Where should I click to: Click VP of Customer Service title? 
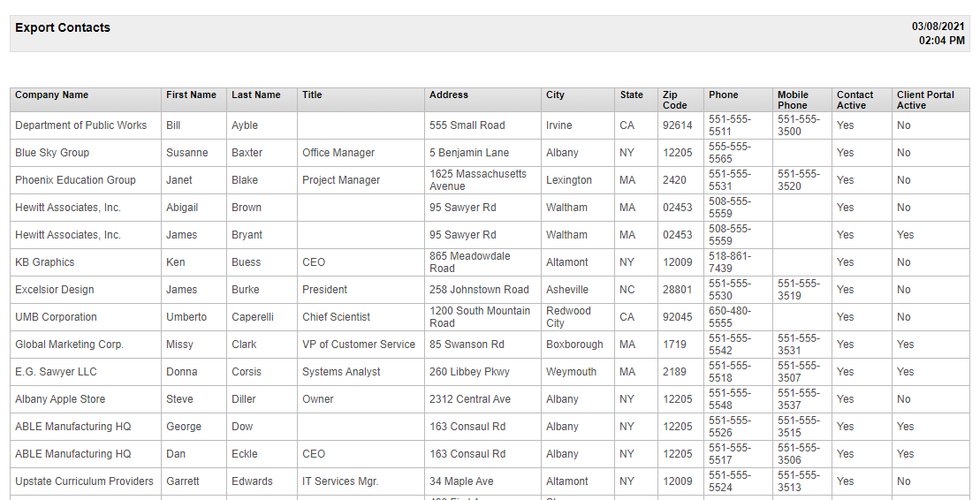359,345
